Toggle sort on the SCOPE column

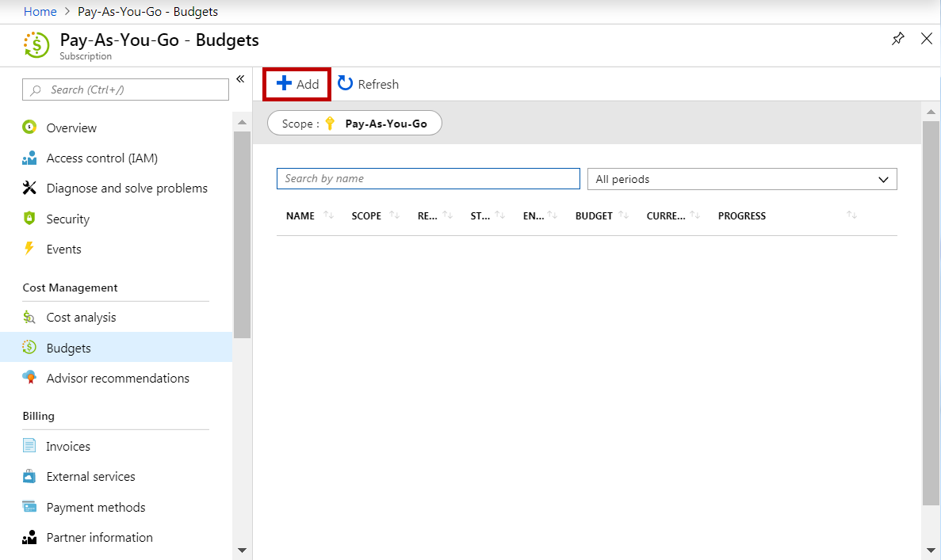[x=366, y=216]
